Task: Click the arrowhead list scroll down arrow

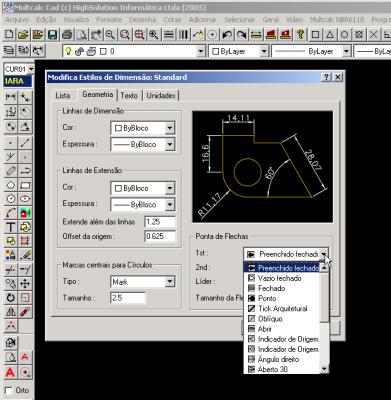Action: click(x=324, y=369)
